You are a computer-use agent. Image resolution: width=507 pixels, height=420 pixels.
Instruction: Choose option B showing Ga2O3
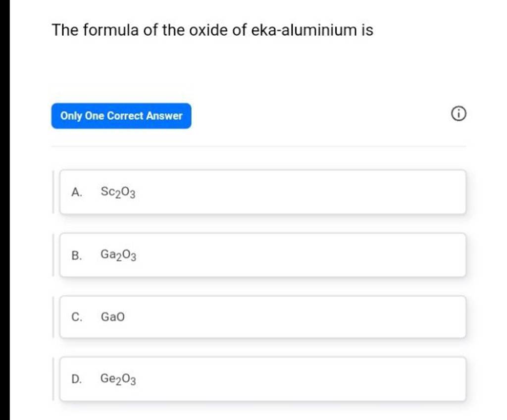coord(262,255)
